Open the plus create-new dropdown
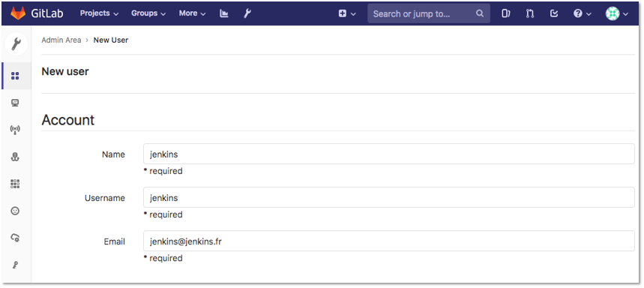Screen dimensions: 644x288 pos(347,13)
